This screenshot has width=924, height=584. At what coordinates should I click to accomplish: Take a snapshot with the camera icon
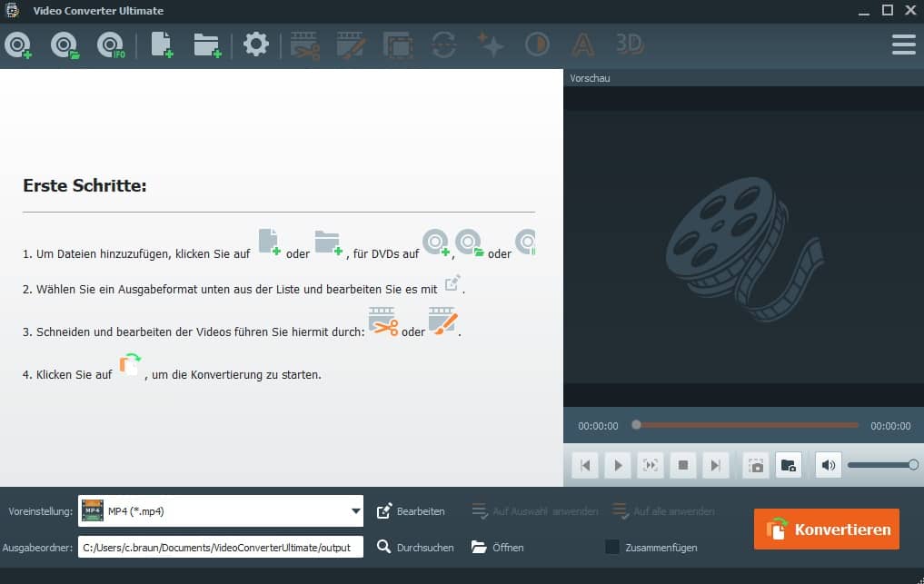click(756, 465)
